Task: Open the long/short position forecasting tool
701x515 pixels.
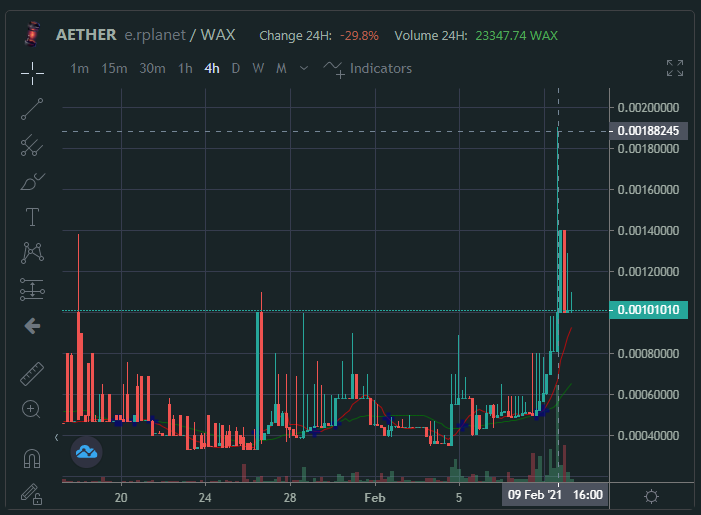Action: 32,289
